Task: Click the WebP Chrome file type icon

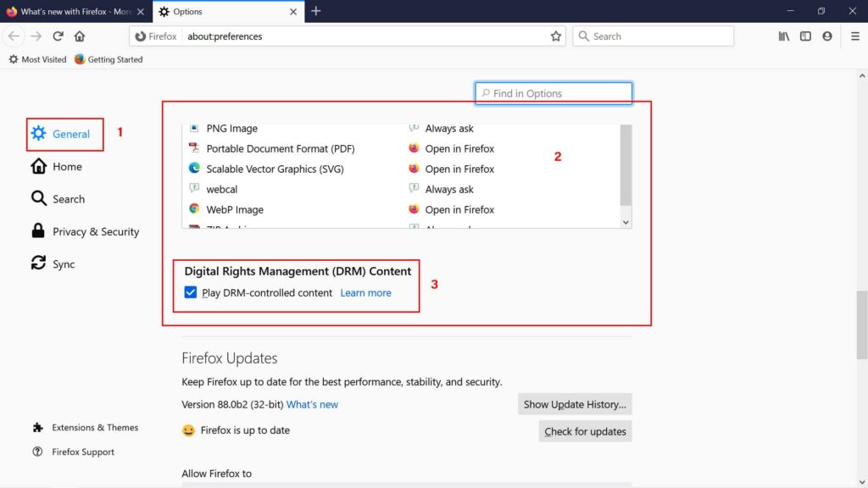Action: point(194,208)
